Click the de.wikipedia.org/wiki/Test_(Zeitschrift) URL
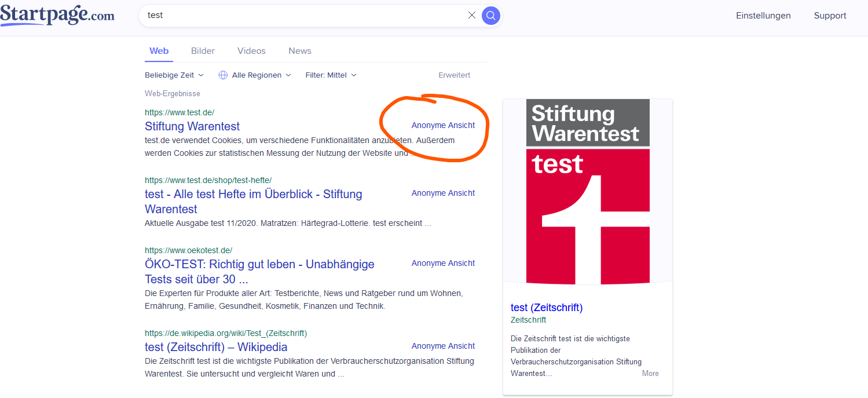This screenshot has height=398, width=868. tap(226, 333)
